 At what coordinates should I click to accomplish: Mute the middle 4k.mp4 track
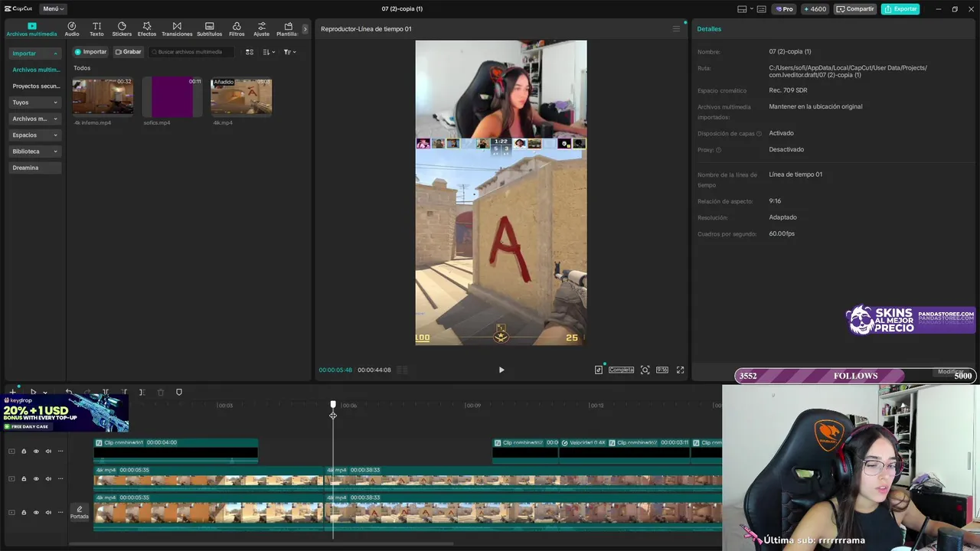(48, 479)
